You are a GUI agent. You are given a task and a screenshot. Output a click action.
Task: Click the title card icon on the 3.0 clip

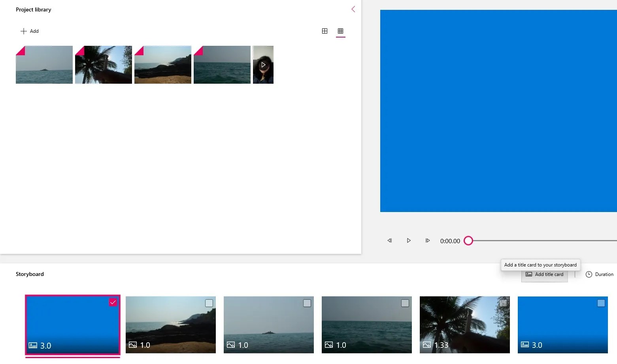coord(32,345)
